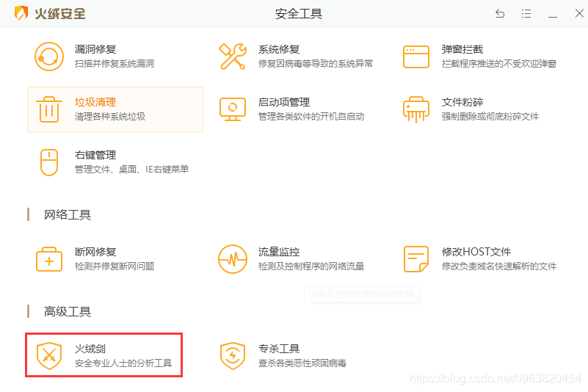The image size is (588, 392).
Task: Launch 文件粉碎 tool title
Action: (x=462, y=103)
